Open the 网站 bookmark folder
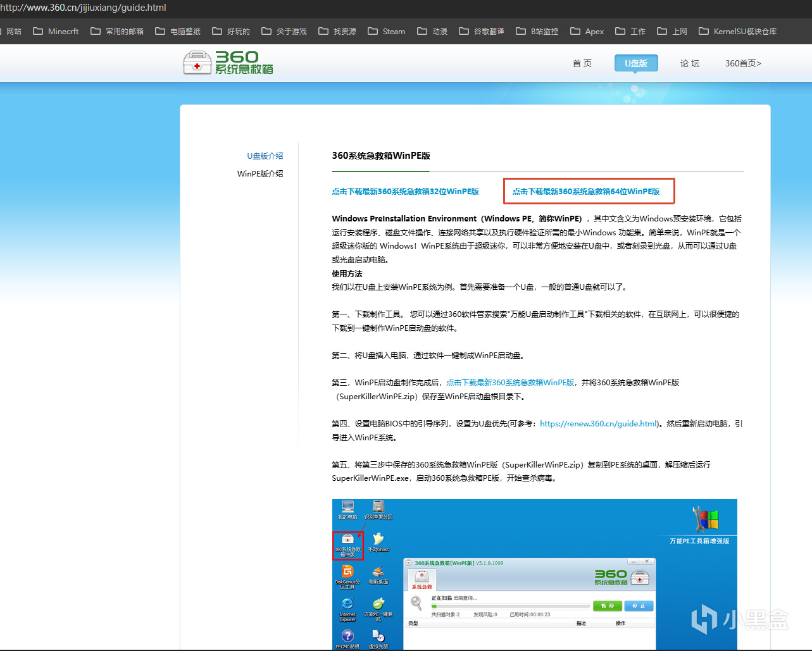The image size is (812, 651). tap(11, 31)
